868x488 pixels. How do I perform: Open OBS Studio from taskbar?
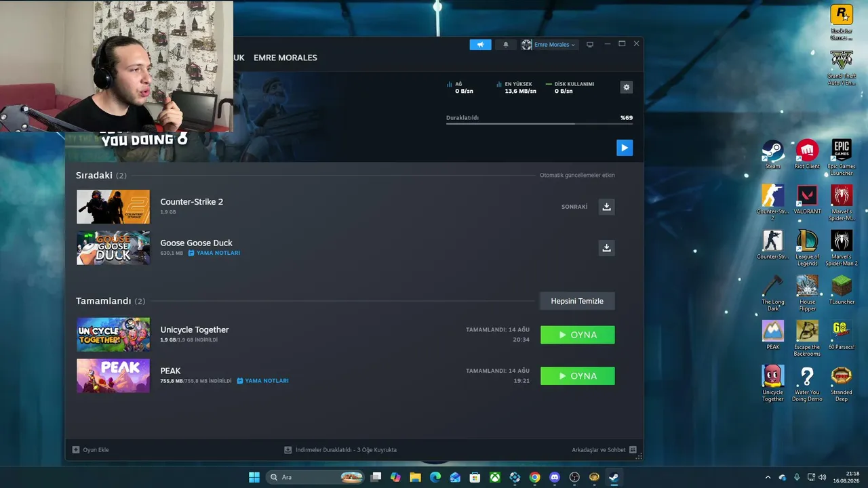(575, 477)
